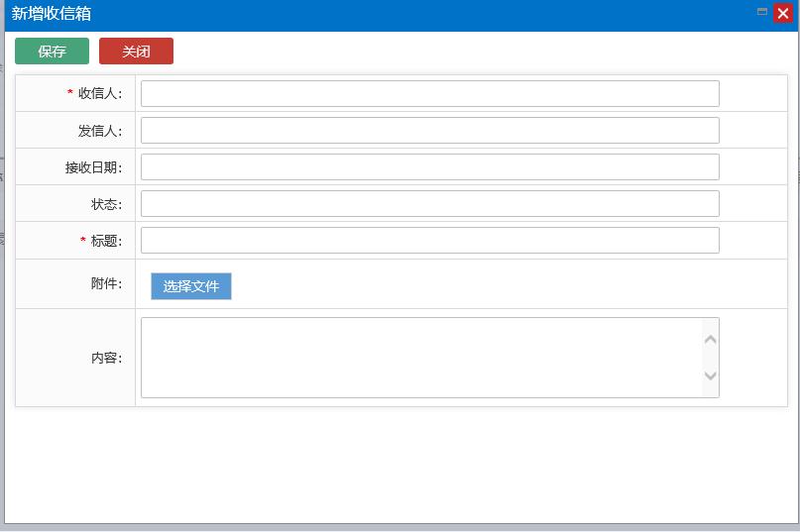Click inside the 内容 (content) text area
Viewport: 800px width, 532px height.
[x=421, y=358]
